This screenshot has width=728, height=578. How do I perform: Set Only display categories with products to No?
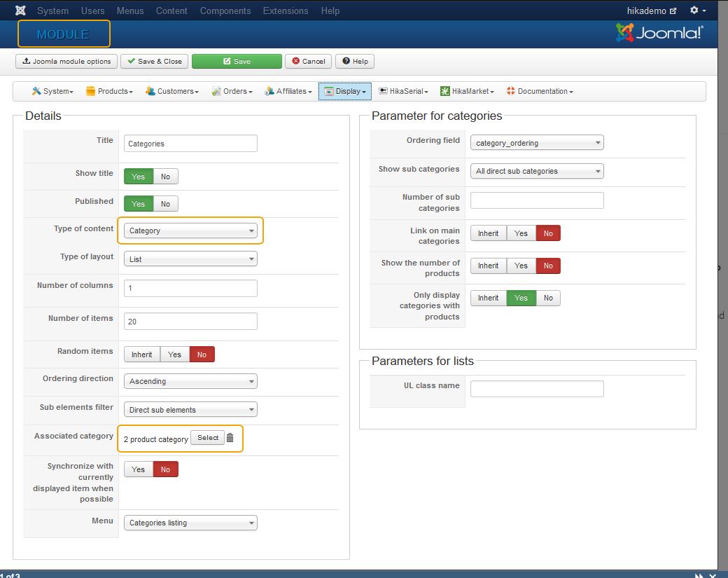(548, 298)
